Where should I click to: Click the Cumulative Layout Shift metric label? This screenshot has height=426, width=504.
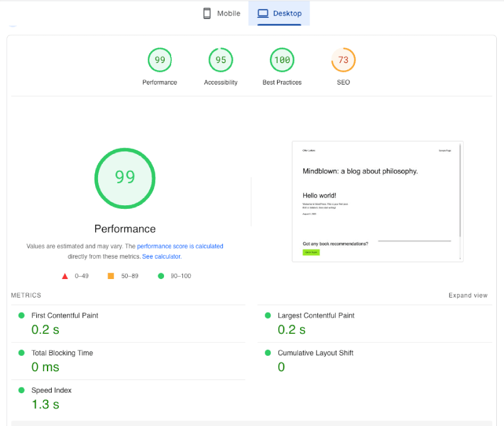pos(316,353)
